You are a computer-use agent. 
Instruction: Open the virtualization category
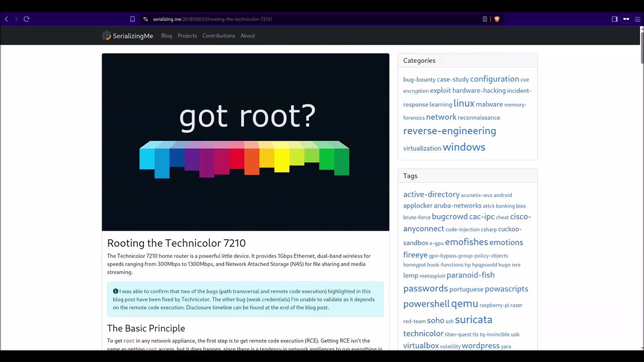point(422,148)
